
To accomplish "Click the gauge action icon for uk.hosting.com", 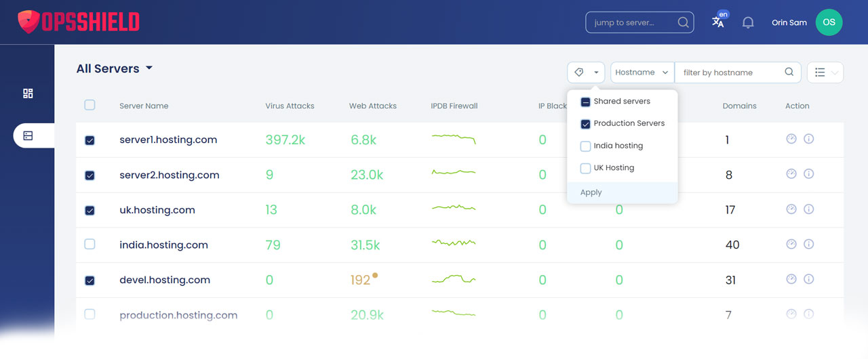I will 791,209.
